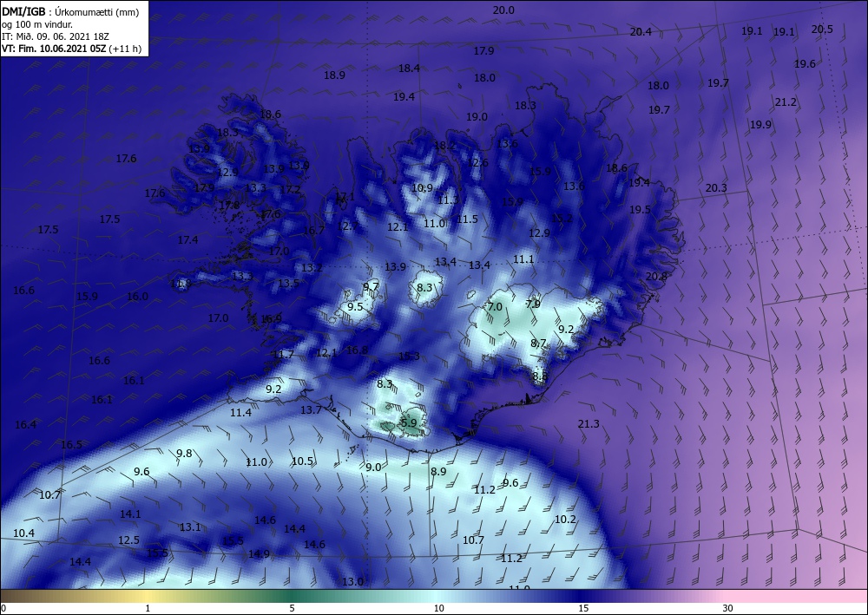Click the color scale label "0"
This screenshot has height=615, width=868.
pos(3,608)
